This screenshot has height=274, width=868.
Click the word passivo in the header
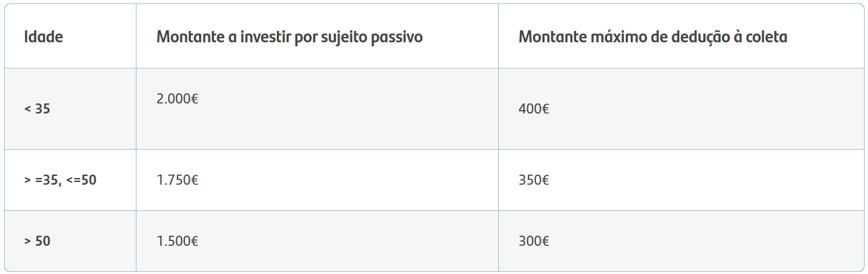pyautogui.click(x=399, y=38)
